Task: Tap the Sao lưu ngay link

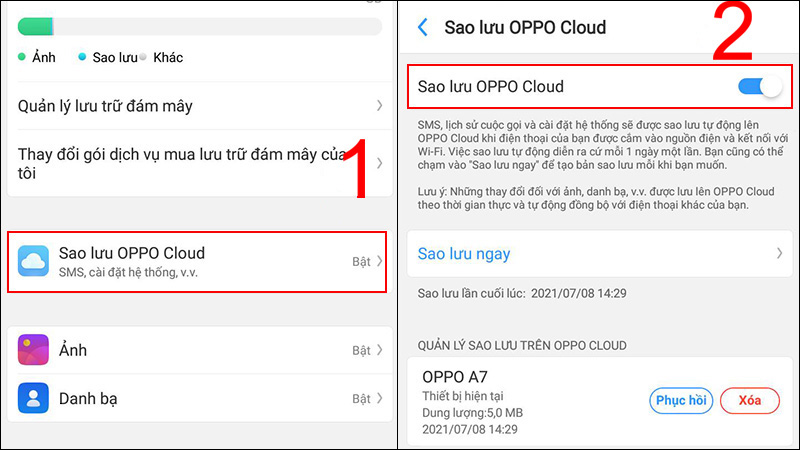Action: [x=464, y=254]
